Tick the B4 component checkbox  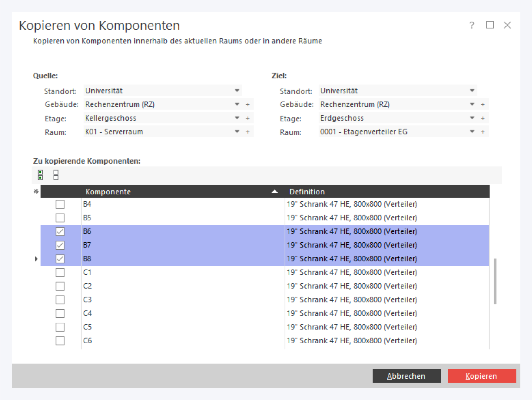point(60,204)
